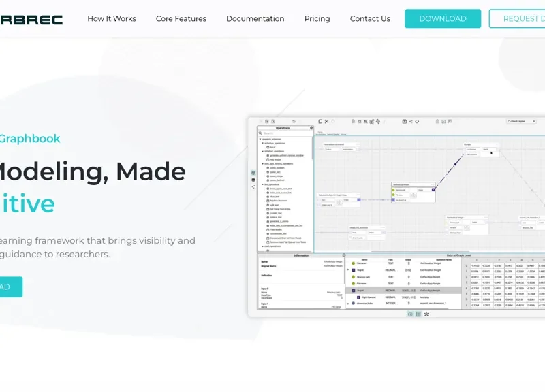
Task: Open the Pricing page link
Action: point(317,19)
